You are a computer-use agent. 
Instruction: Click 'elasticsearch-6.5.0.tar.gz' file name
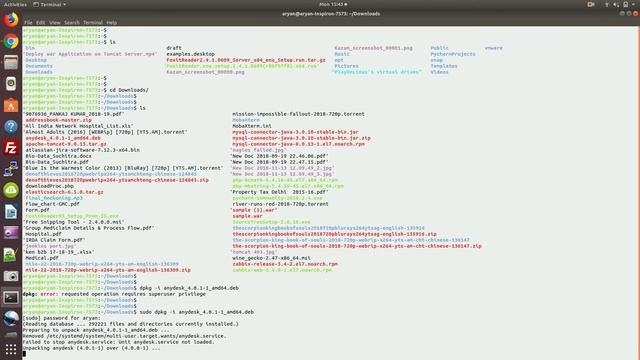64,192
